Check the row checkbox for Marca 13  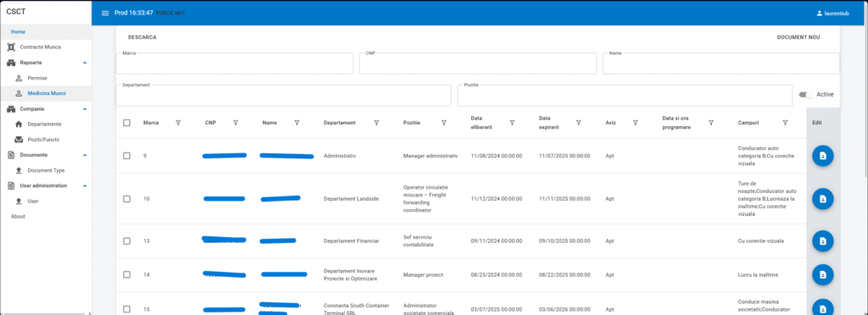click(127, 241)
